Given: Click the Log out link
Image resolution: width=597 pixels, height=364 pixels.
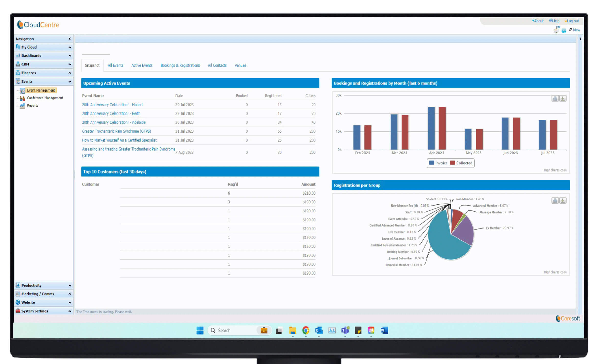Looking at the screenshot, I should [572, 21].
